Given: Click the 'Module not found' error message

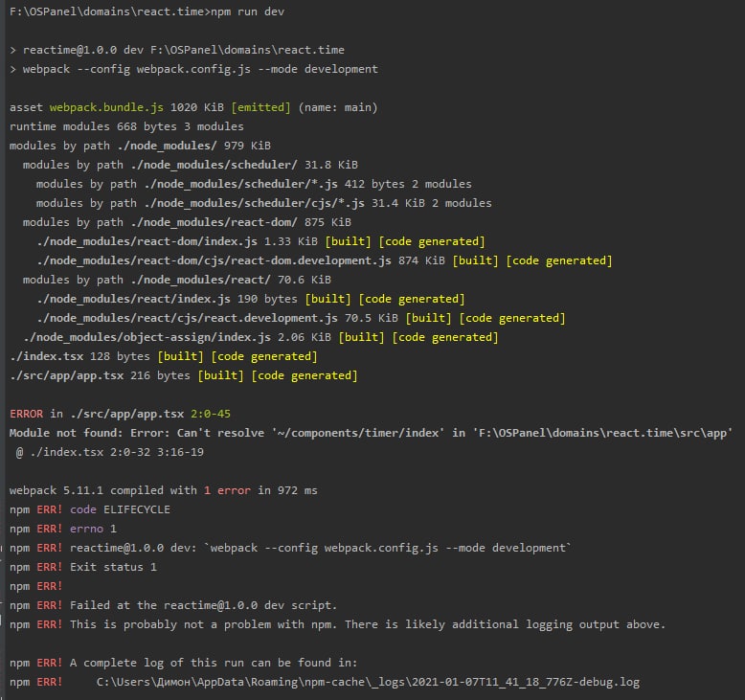Looking at the screenshot, I should click(x=67, y=433).
